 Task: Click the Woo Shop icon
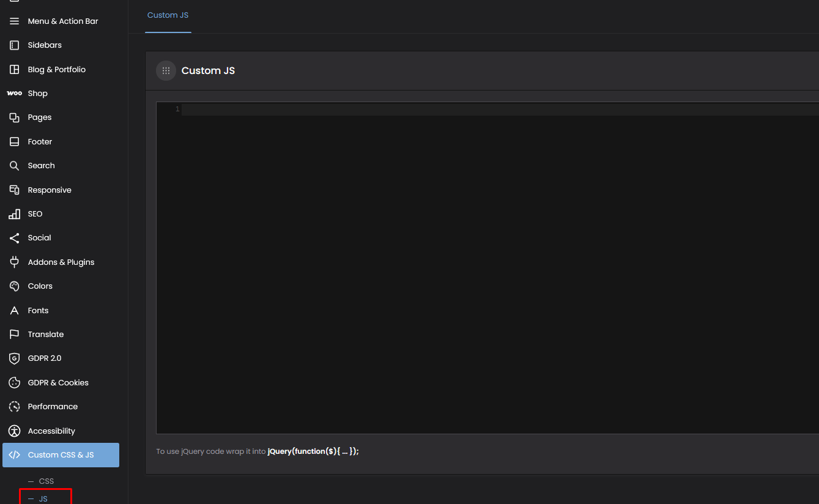coord(15,94)
